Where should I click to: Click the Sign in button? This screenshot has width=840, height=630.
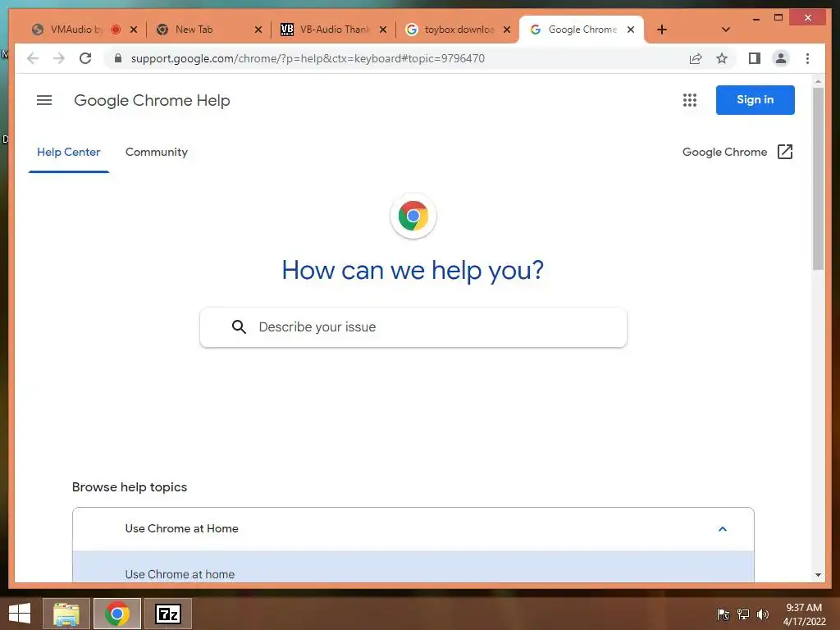pos(755,99)
